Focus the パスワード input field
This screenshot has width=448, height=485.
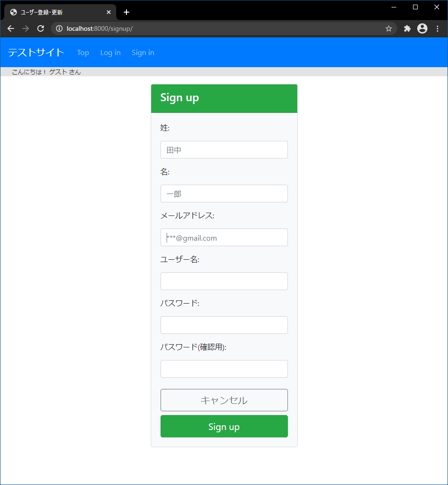[x=224, y=325]
